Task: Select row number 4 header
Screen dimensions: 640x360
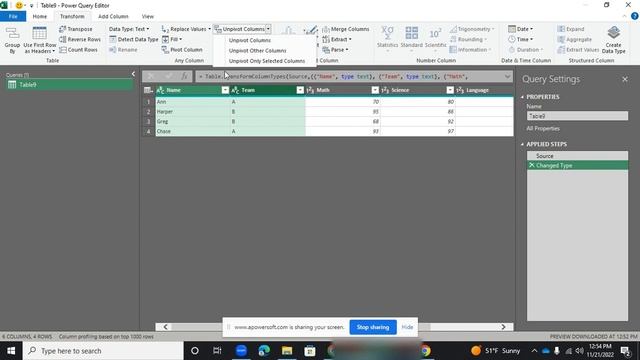Action: pyautogui.click(x=149, y=131)
